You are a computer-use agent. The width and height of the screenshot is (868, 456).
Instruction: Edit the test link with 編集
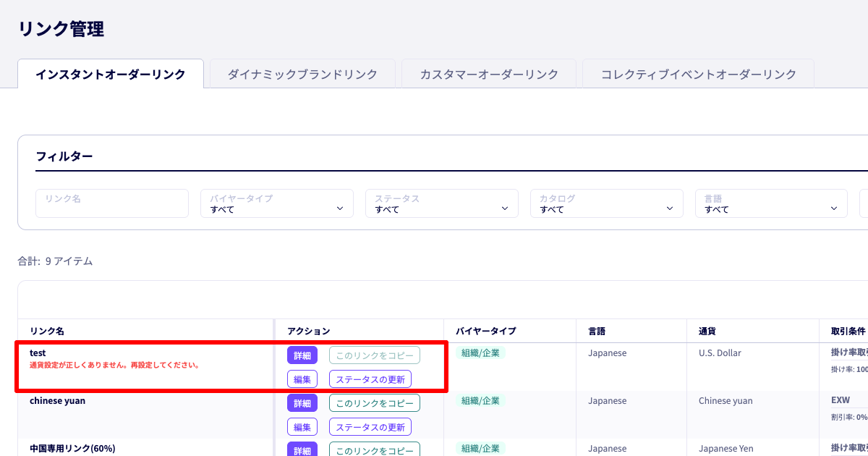pos(302,379)
